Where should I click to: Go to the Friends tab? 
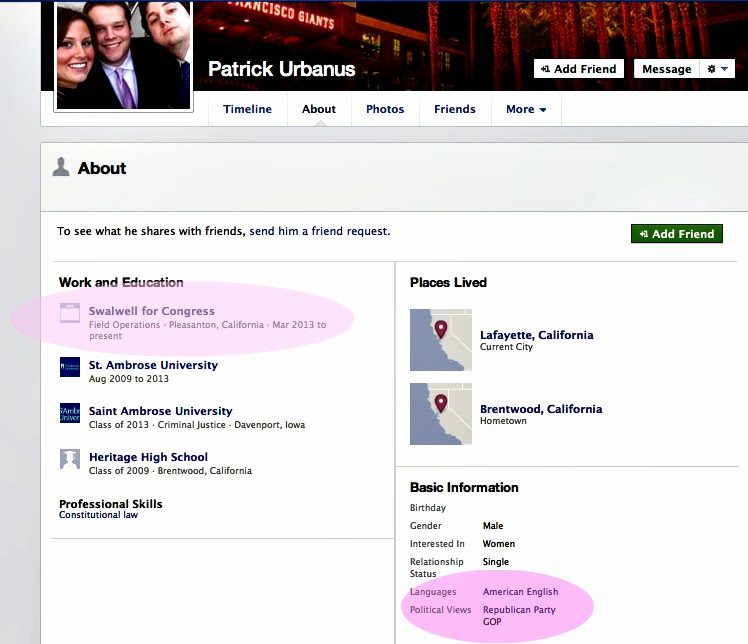click(454, 110)
